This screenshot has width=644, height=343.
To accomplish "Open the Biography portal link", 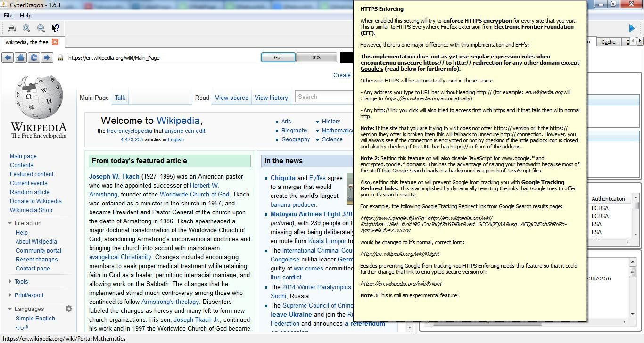I will point(294,130).
